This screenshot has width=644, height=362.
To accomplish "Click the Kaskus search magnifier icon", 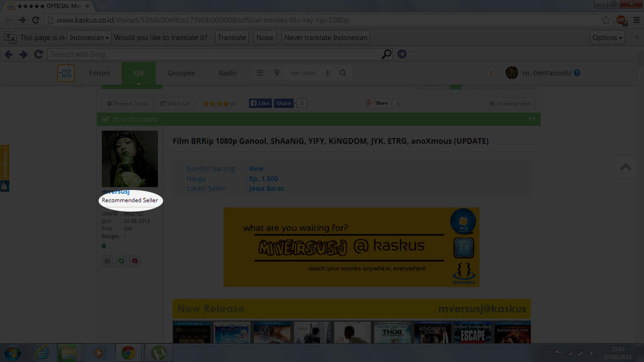I will [x=343, y=73].
